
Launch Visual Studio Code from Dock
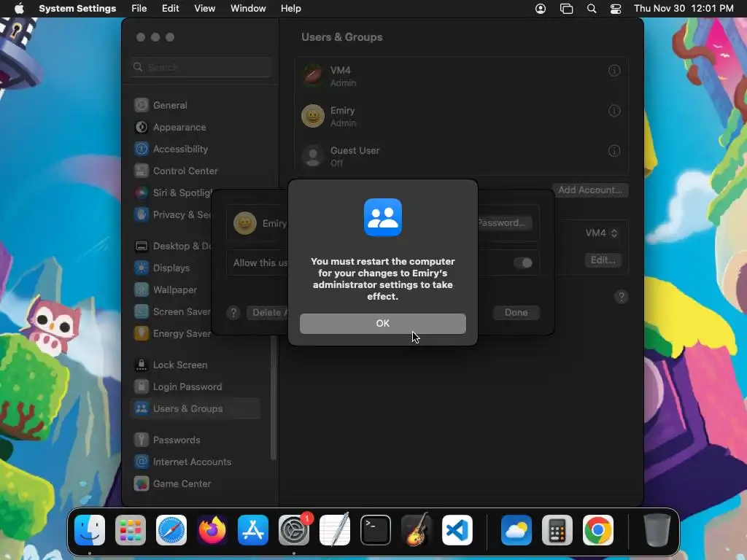point(457,530)
